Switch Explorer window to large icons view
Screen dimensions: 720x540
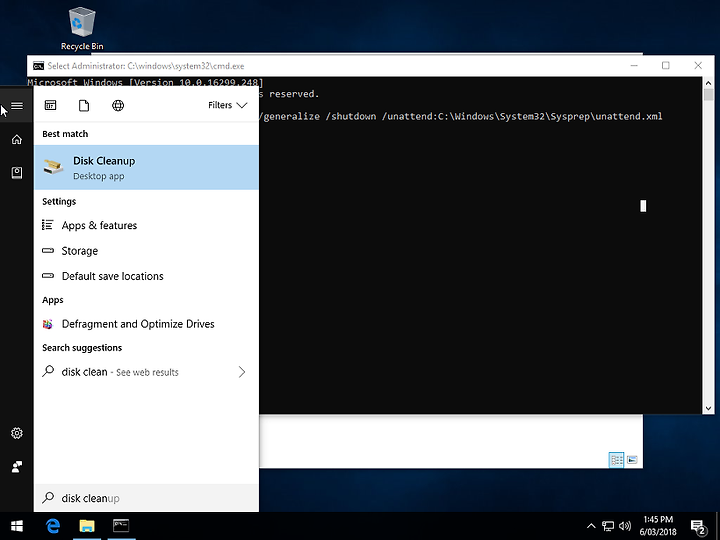coord(632,460)
